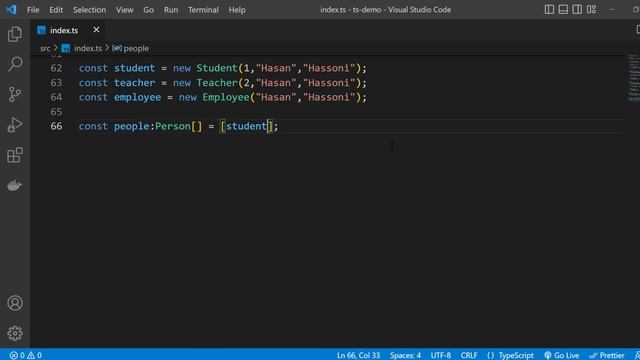
Task: Open the Explorer view in activity bar
Action: (x=15, y=34)
